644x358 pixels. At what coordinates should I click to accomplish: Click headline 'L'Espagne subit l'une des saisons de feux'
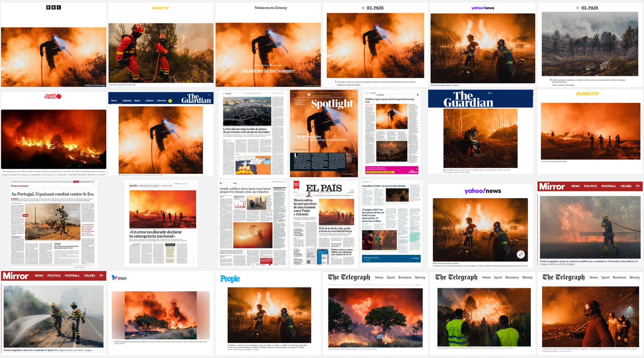coord(372,216)
